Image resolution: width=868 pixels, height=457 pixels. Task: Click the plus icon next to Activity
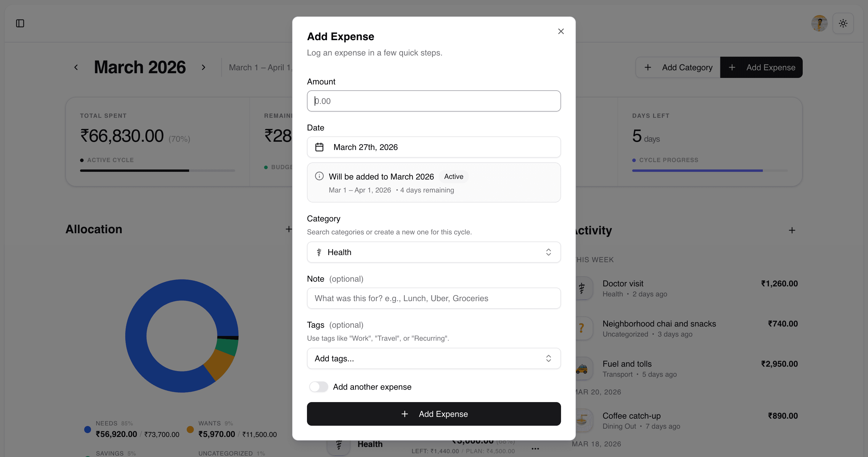pos(792,230)
